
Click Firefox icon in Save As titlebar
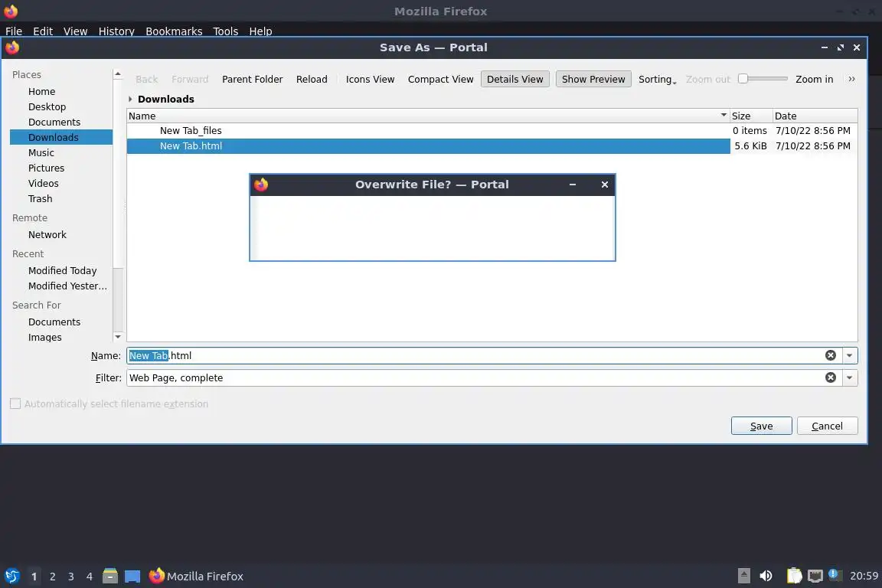tap(12, 47)
